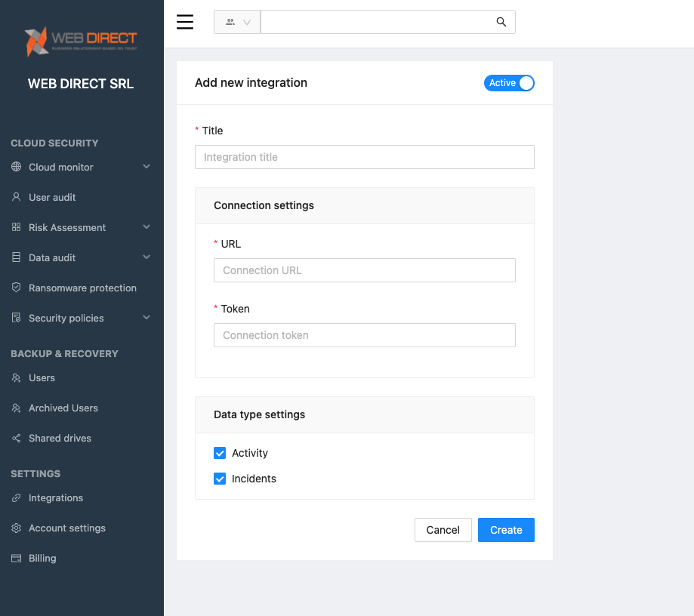
Task: Click the Integration title input field
Action: [x=364, y=157]
